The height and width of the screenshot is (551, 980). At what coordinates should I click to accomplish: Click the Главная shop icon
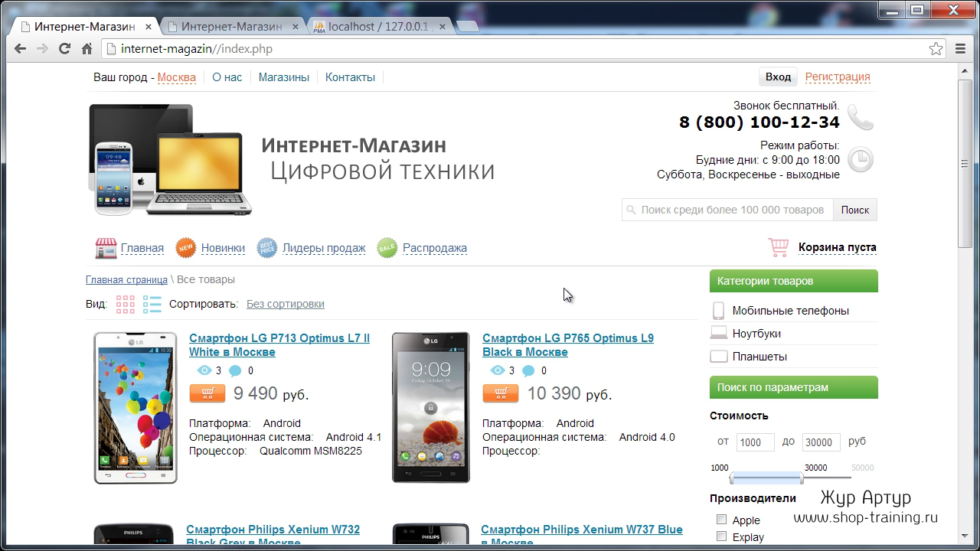[x=106, y=248]
